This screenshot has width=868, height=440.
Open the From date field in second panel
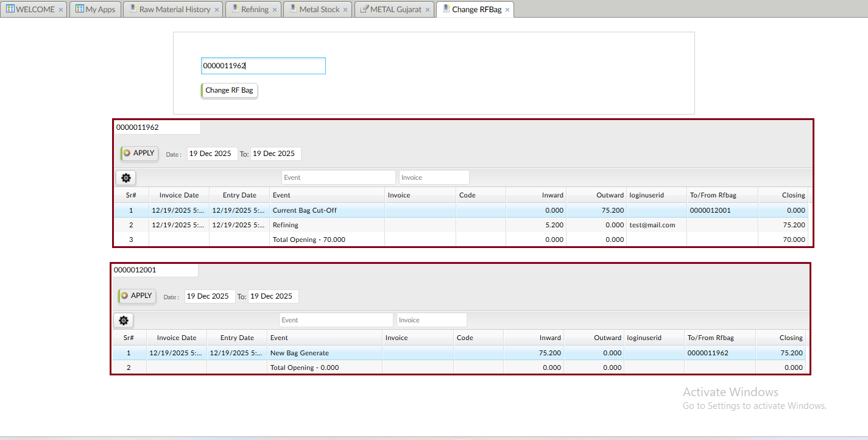coord(209,296)
